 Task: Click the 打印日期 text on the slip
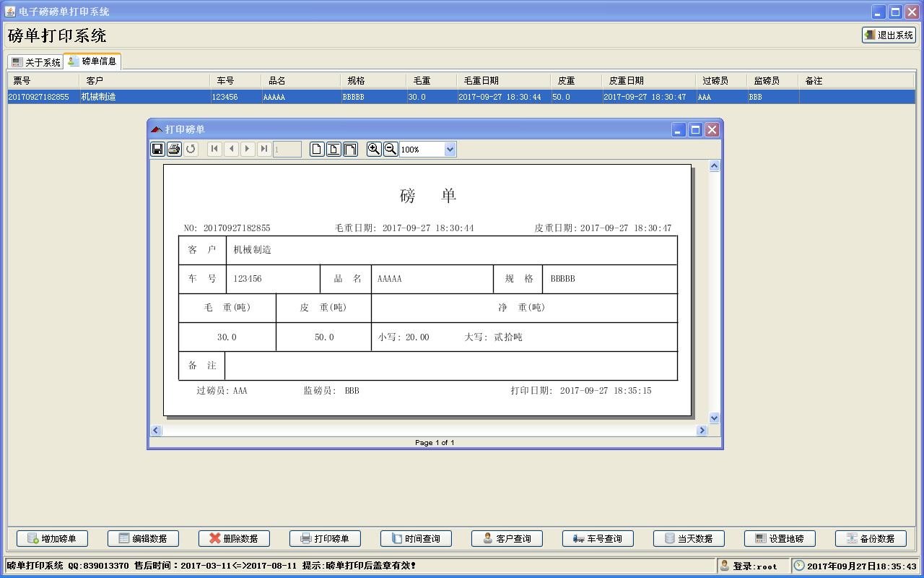pyautogui.click(x=581, y=391)
